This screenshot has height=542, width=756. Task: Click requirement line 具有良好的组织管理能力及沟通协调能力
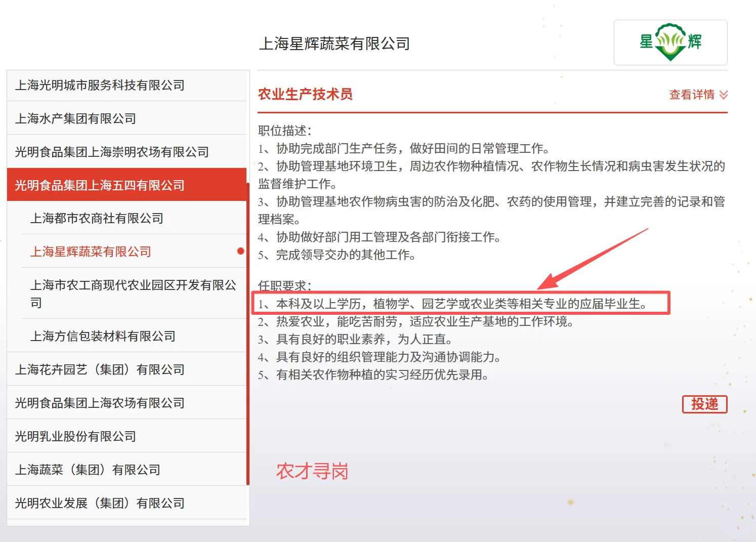379,357
